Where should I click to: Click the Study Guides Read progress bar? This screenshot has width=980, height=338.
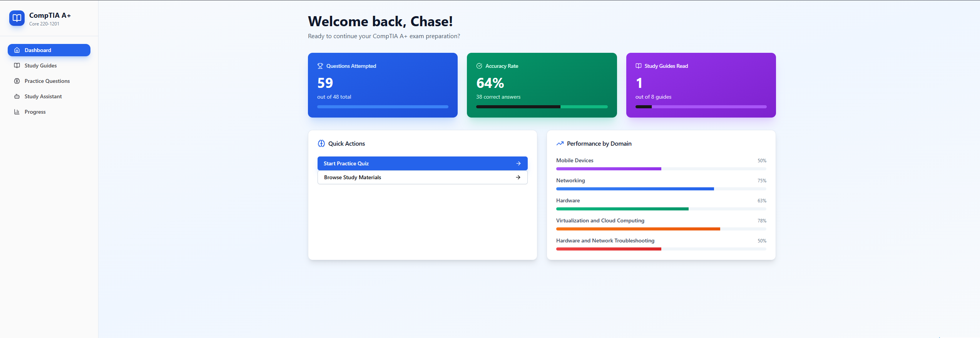click(701, 107)
